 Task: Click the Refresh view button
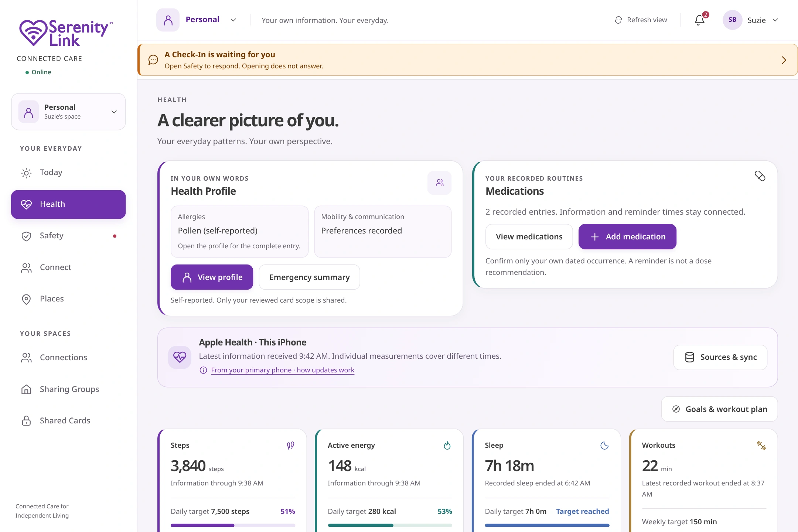point(641,20)
